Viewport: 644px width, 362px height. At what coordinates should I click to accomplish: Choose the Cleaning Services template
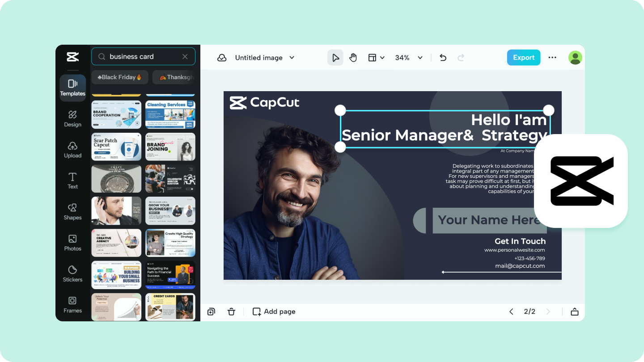(x=170, y=114)
